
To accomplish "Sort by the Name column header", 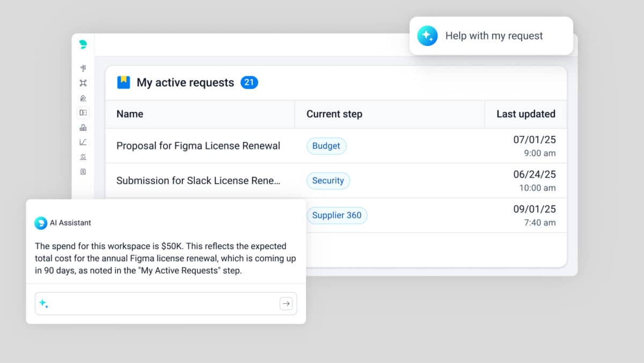I will [130, 114].
